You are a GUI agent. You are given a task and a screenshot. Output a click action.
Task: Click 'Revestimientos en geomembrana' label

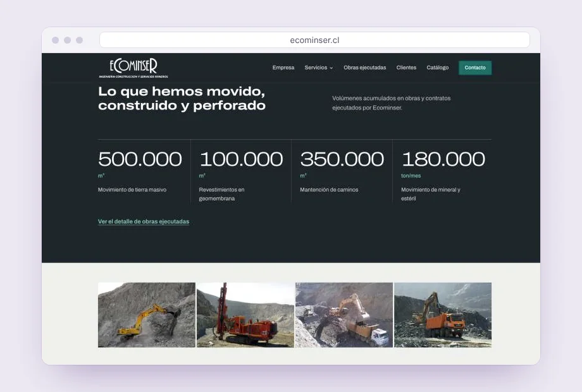coord(221,194)
